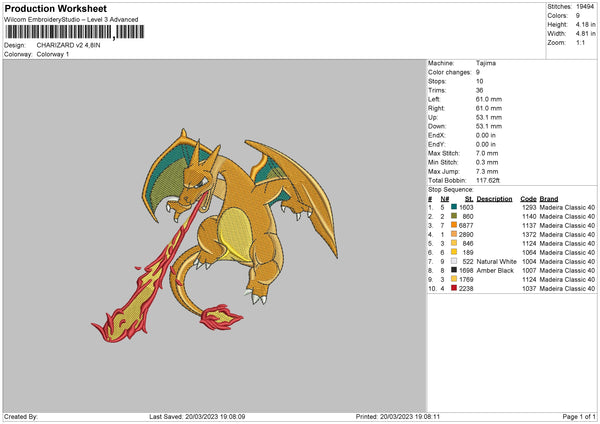Click the N# column header

point(445,199)
